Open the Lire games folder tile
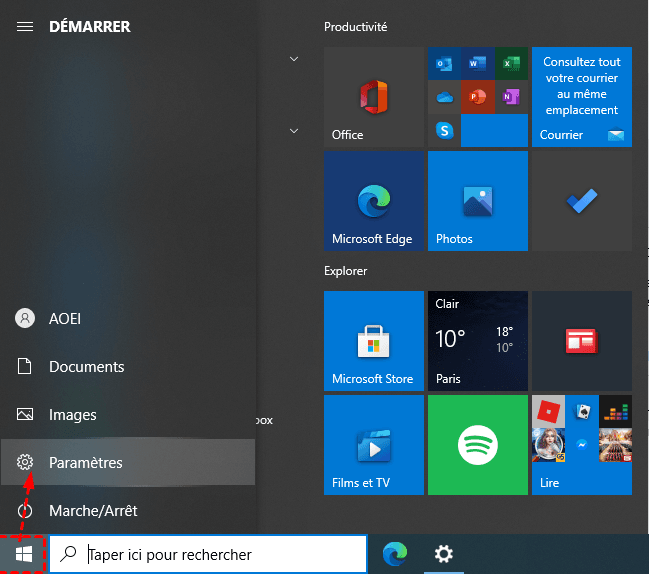This screenshot has height=574, width=649. [x=582, y=445]
